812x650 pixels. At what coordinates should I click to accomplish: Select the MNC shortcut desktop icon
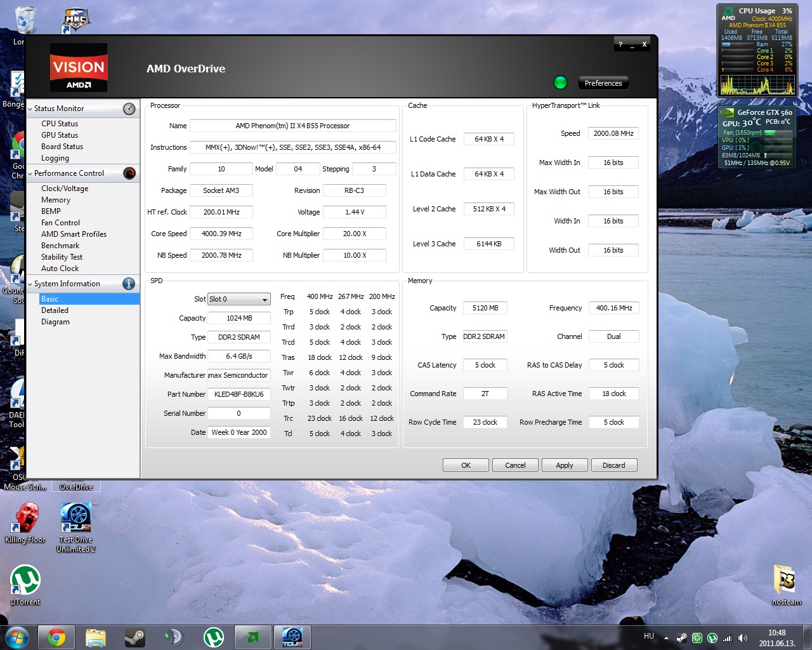coord(76,21)
